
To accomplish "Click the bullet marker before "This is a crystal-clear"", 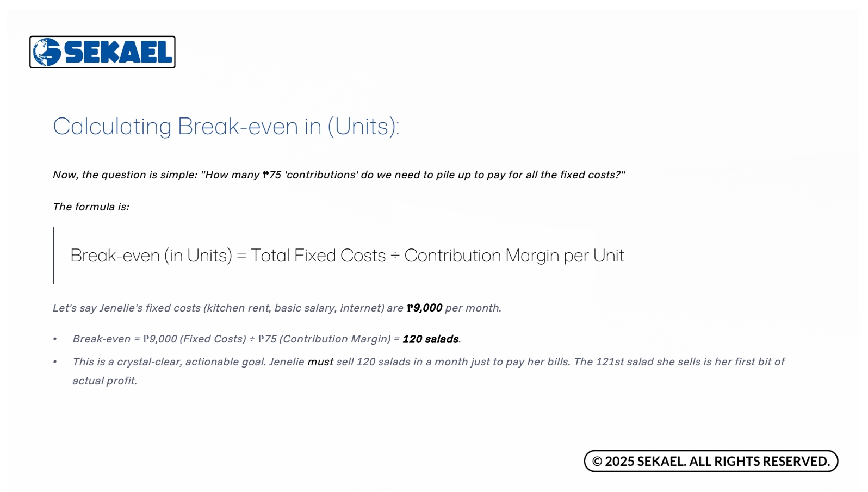I will [55, 362].
